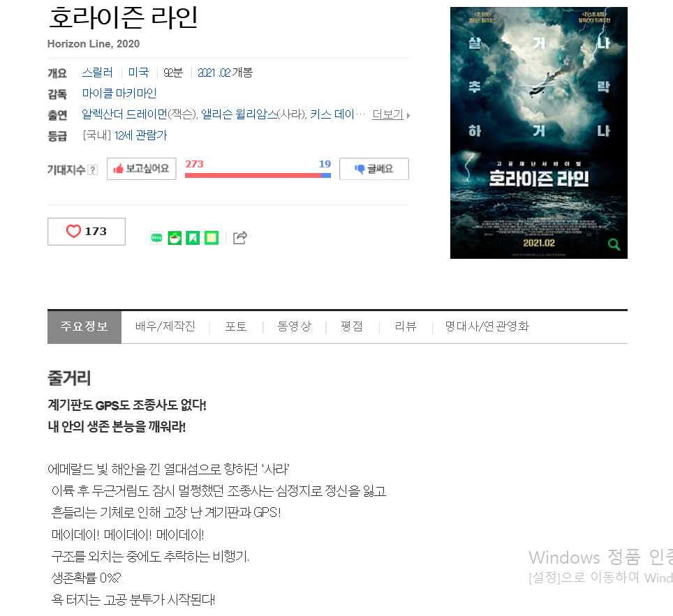673x616 pixels.
Task: Switch to the 배우/제작진 tab
Action: [x=165, y=326]
